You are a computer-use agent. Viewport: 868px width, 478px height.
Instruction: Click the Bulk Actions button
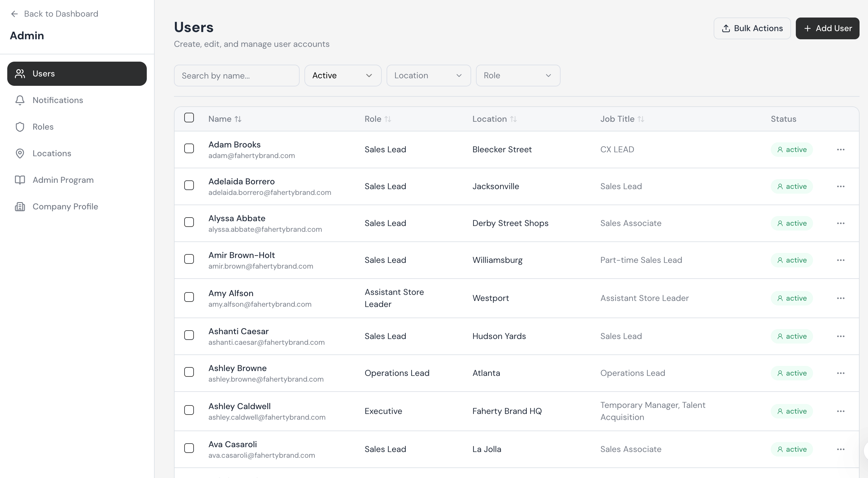coord(752,28)
